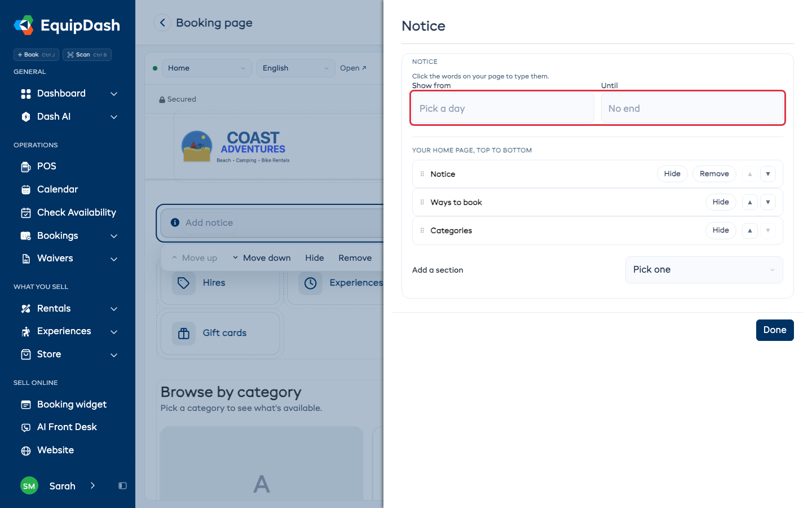The height and width of the screenshot is (508, 812).
Task: Expand the Rentals menu chevron
Action: point(114,309)
